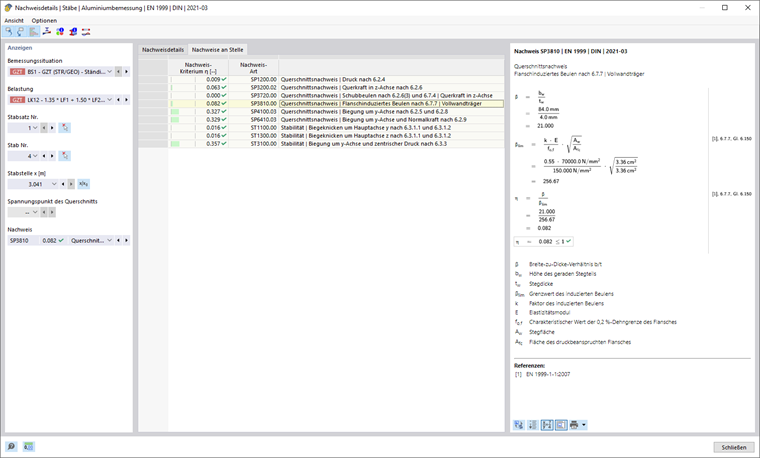Select the ST3100.00 Stabilität nach 6.3.3 row

pyautogui.click(x=321, y=144)
